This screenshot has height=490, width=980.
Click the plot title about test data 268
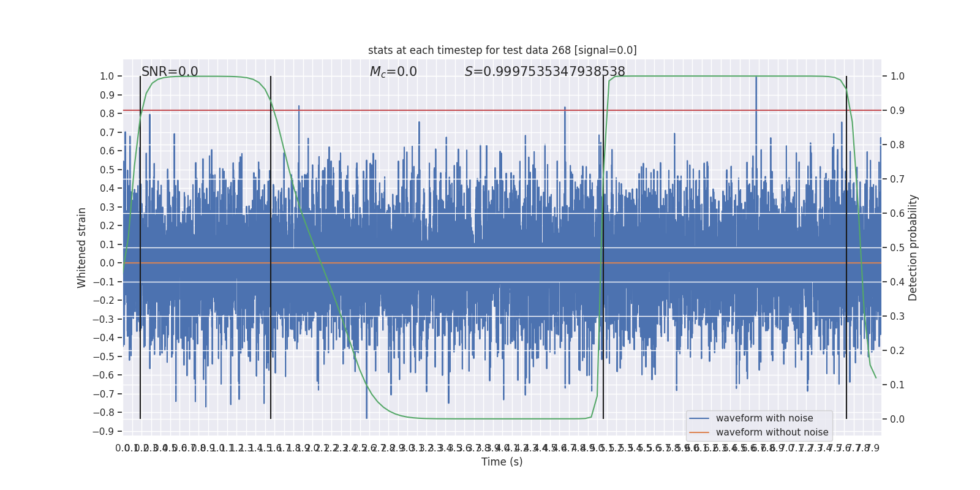click(x=502, y=50)
